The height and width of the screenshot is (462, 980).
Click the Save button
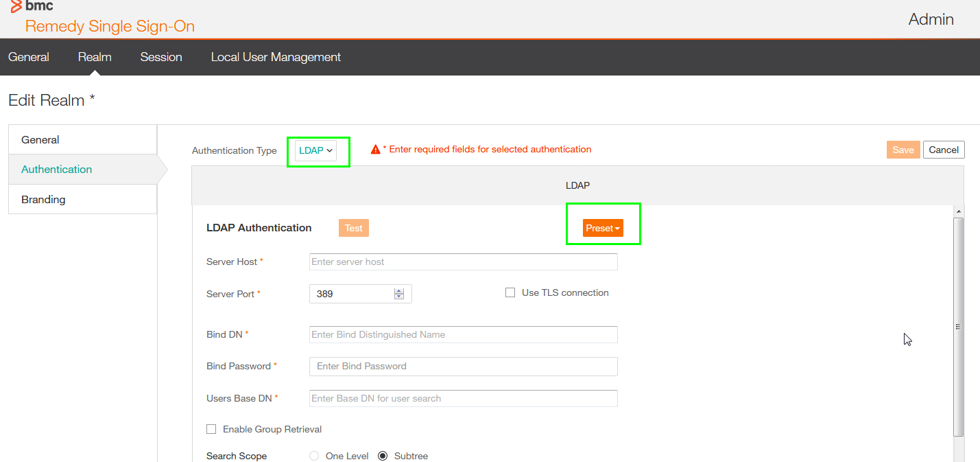[903, 150]
